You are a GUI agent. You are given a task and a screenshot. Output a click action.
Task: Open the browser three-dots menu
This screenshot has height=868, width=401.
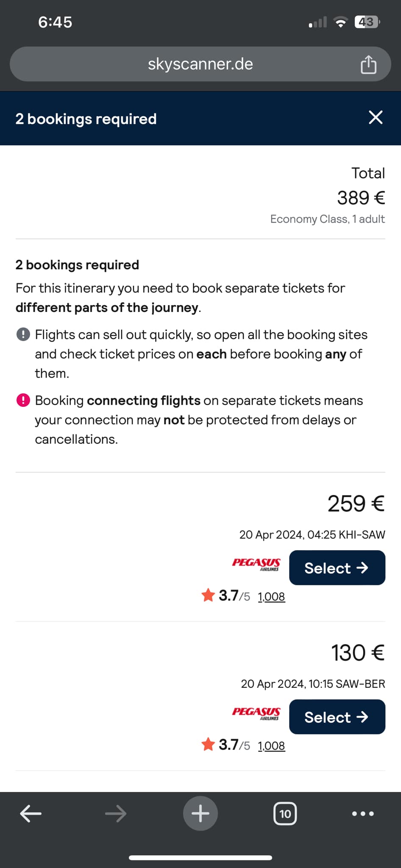363,813
